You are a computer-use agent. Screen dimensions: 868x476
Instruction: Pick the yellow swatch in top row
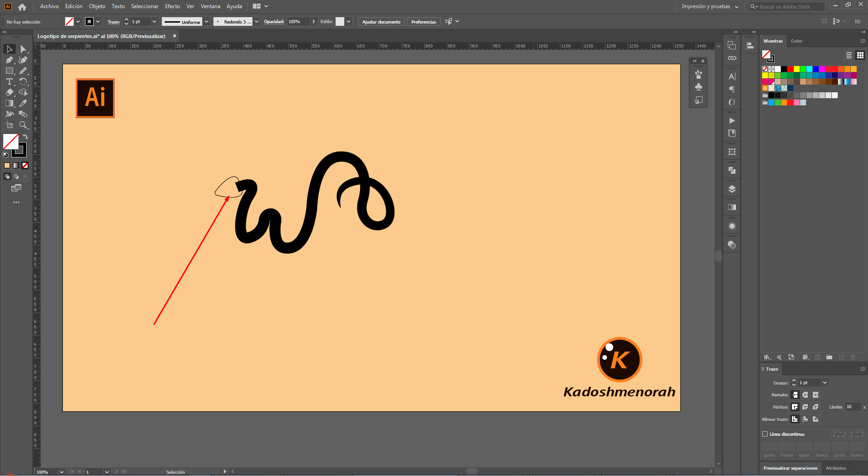pyautogui.click(x=797, y=69)
